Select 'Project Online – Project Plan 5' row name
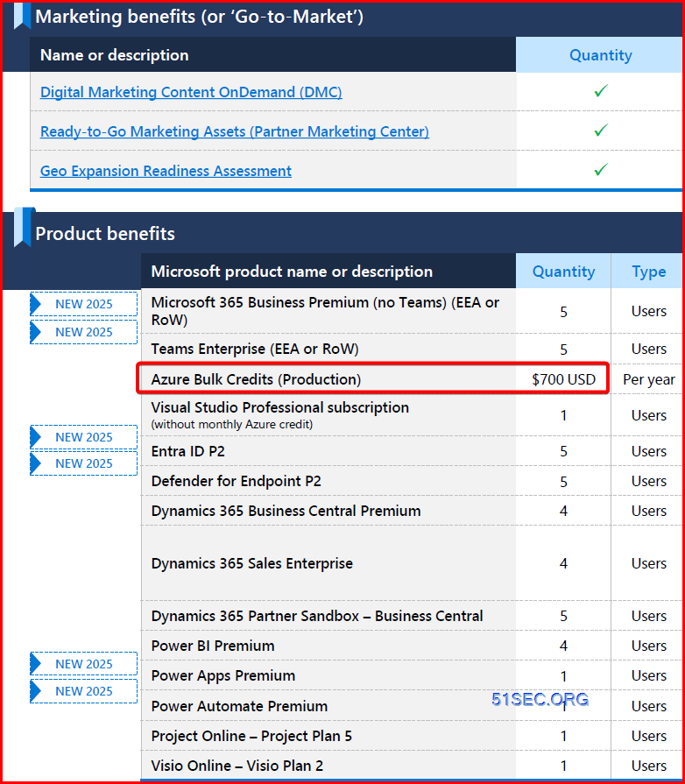Image resolution: width=685 pixels, height=784 pixels. click(x=251, y=736)
